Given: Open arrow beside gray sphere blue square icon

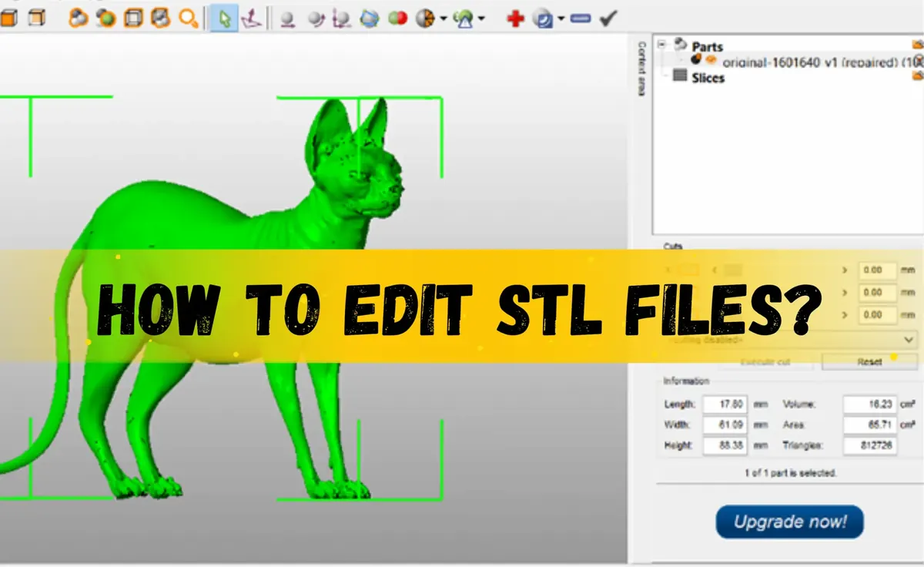Looking at the screenshot, I should click(561, 19).
